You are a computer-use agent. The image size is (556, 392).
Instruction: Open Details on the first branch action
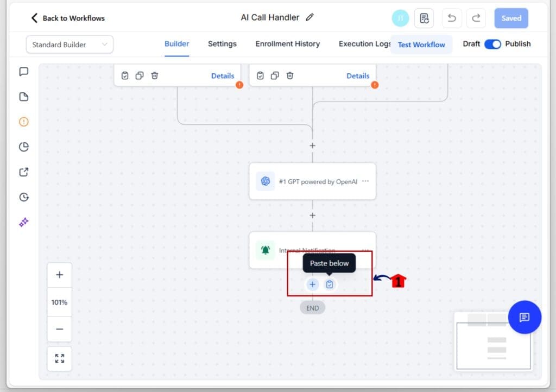223,75
